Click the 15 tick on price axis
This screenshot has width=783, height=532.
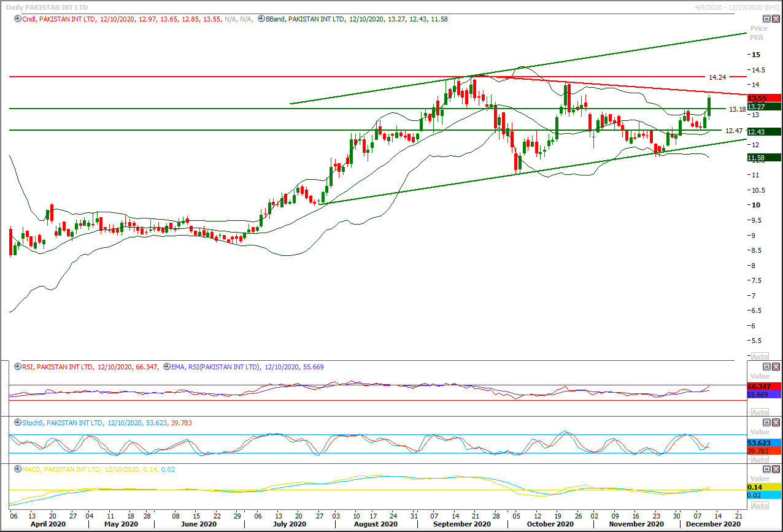[x=756, y=55]
